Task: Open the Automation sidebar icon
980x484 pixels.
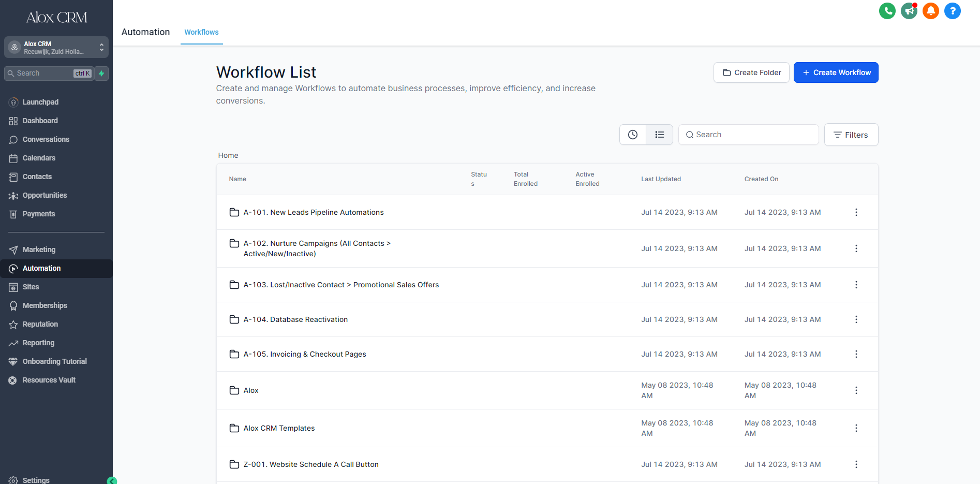Action: point(13,268)
